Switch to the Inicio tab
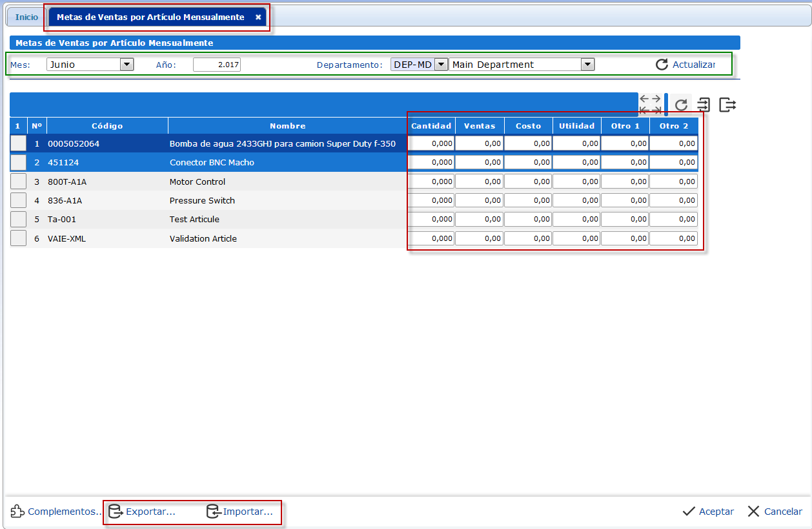Viewport: 812px width, 529px height. click(x=26, y=17)
